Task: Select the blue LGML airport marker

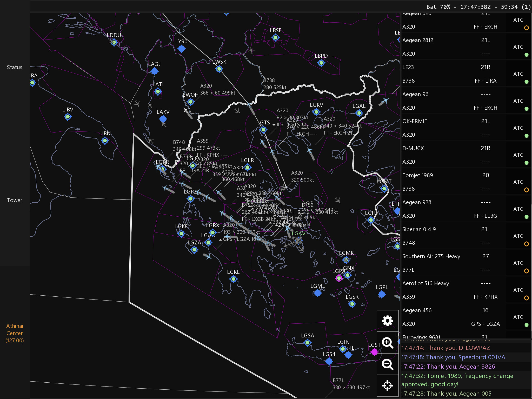Action: (317, 293)
